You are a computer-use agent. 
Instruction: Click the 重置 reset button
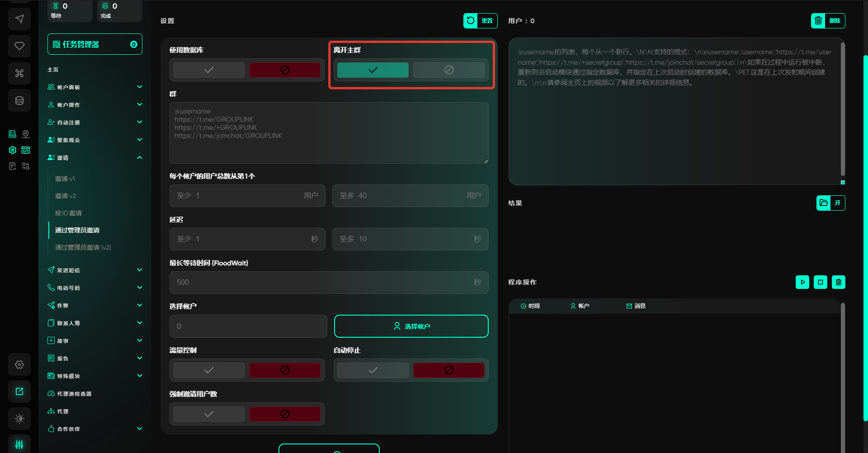pyautogui.click(x=480, y=21)
